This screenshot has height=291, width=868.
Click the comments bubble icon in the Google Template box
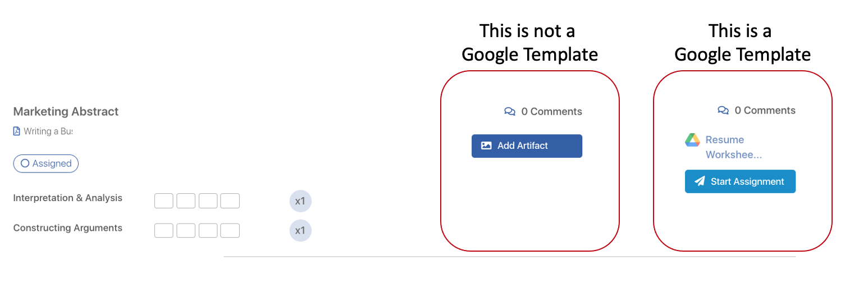click(723, 110)
